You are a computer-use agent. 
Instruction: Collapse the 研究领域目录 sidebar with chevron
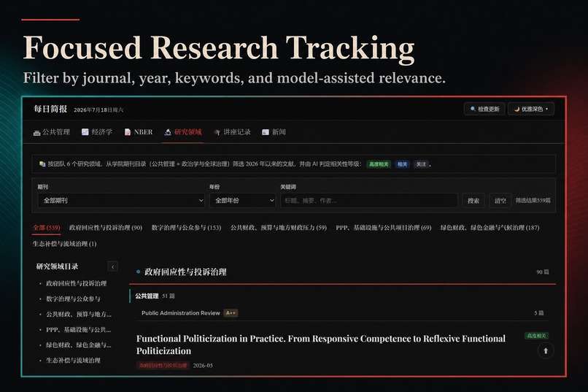[x=112, y=266]
